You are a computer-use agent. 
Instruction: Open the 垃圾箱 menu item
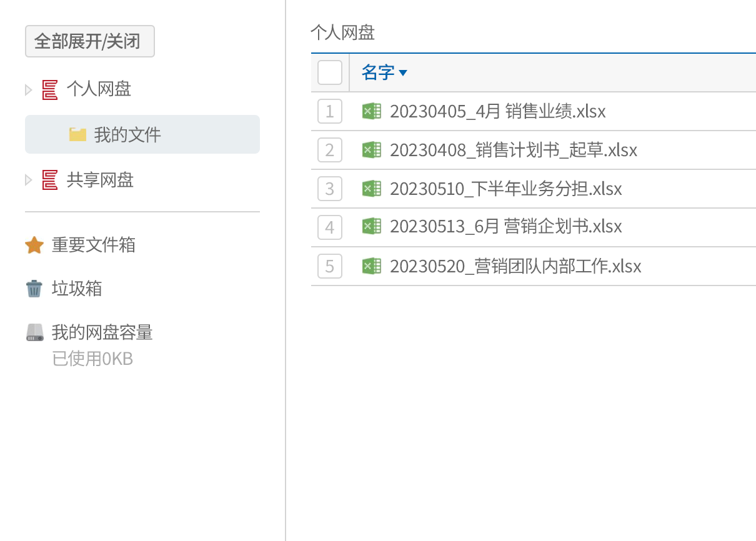click(77, 289)
